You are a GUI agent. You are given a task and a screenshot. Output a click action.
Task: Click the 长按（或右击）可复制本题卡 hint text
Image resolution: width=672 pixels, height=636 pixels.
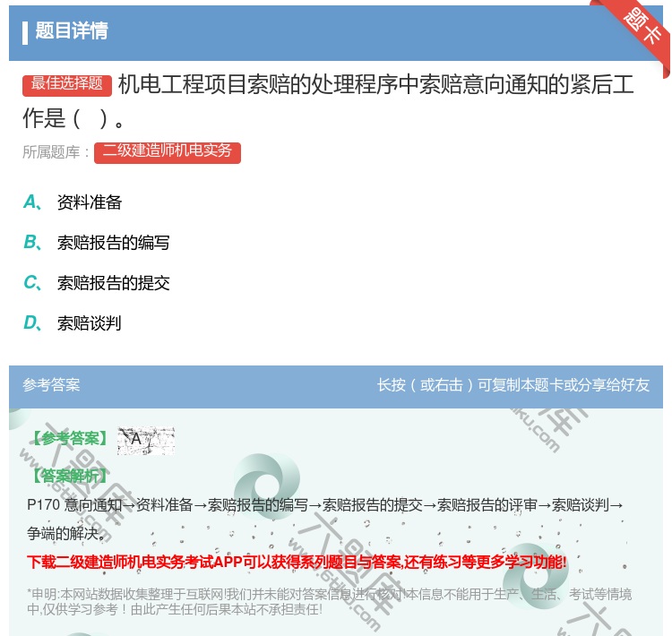pos(513,385)
